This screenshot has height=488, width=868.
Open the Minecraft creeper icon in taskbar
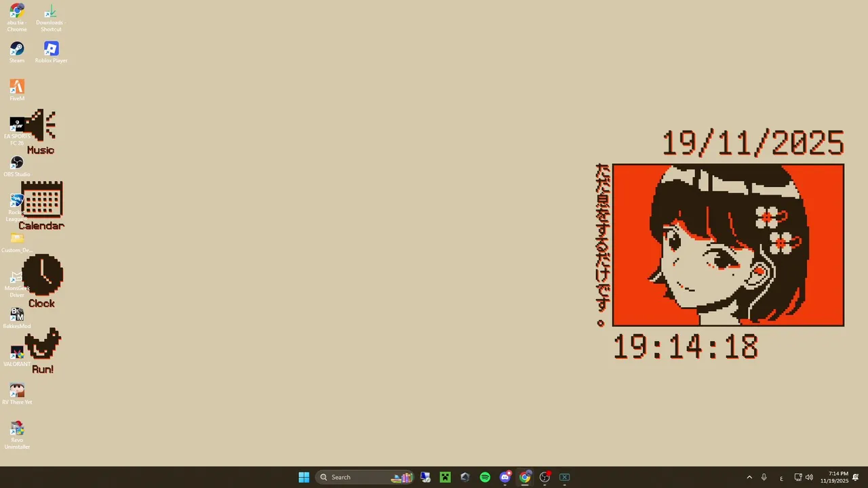point(445,477)
